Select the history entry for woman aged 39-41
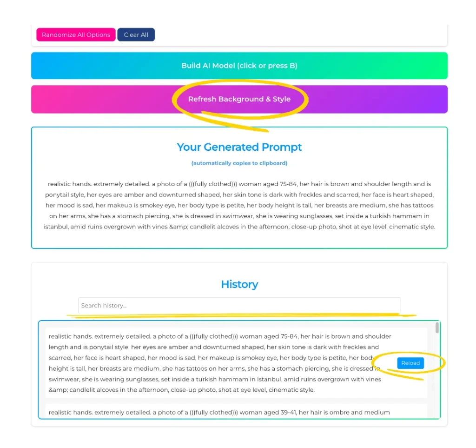 [x=236, y=412]
